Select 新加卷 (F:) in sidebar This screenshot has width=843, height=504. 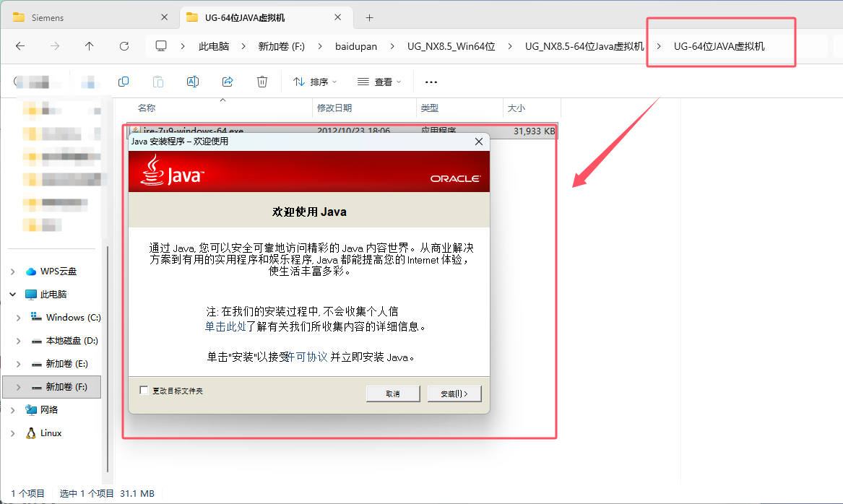click(x=51, y=387)
